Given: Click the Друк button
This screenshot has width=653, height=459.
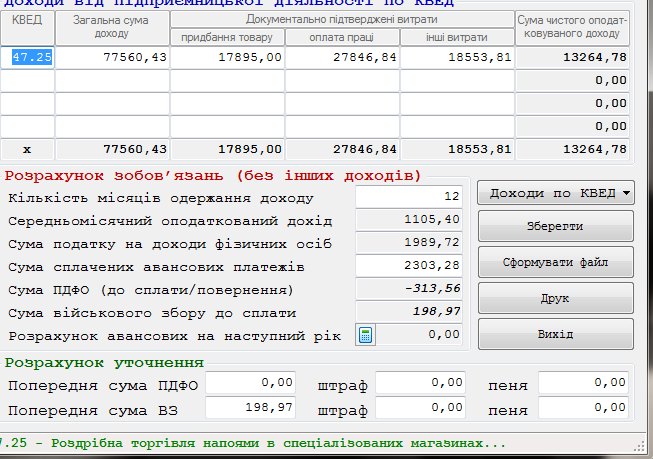Looking at the screenshot, I should click(555, 298).
